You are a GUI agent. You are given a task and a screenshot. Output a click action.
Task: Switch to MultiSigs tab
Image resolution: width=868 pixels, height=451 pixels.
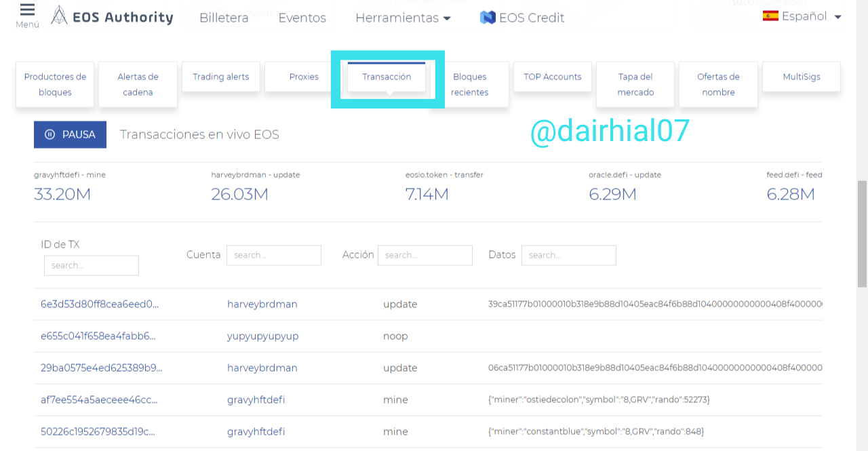(x=802, y=77)
